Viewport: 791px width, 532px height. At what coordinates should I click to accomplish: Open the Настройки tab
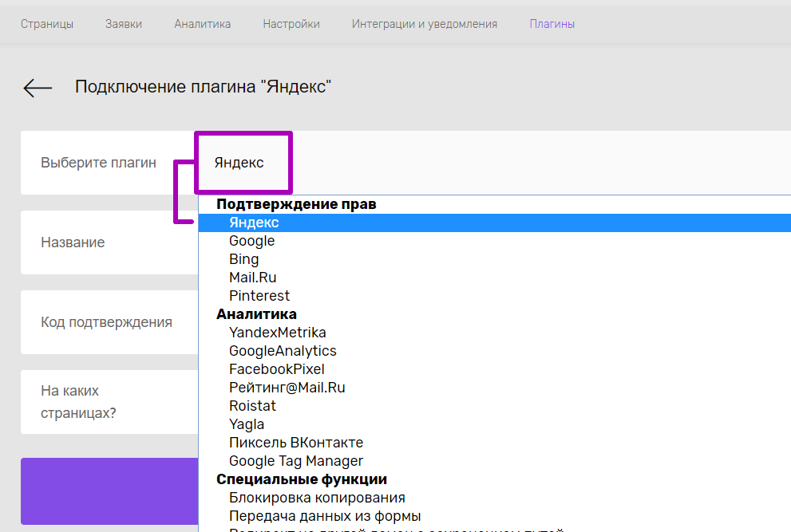[x=291, y=24]
